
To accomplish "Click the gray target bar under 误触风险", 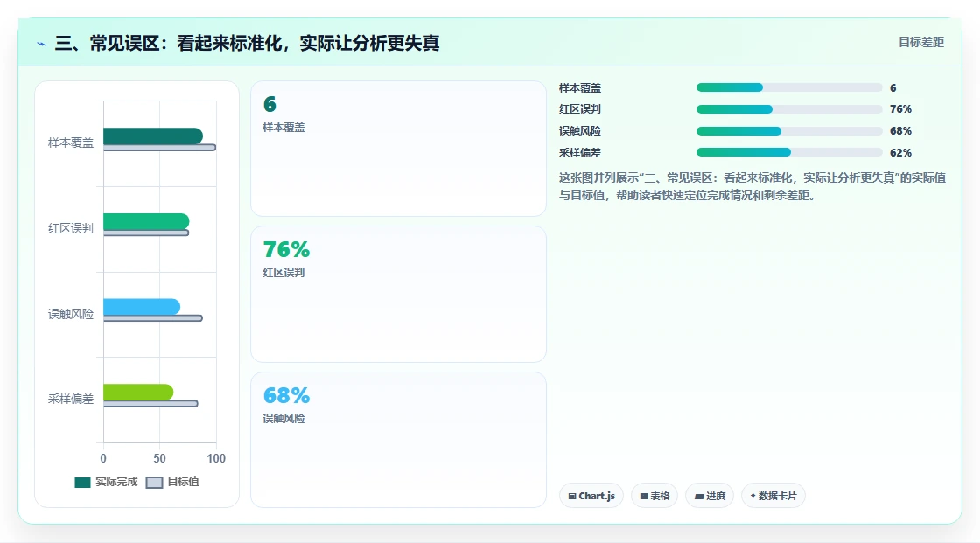I will 153,318.
